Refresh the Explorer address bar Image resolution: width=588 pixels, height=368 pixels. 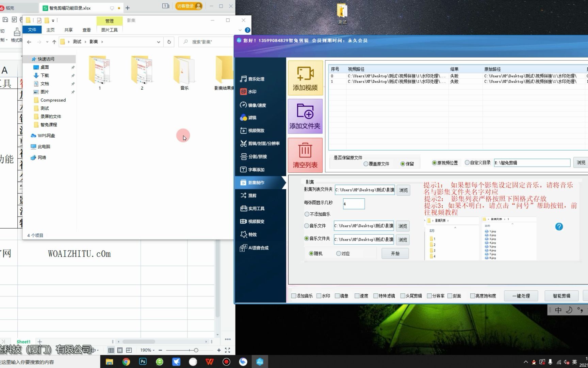coord(169,42)
